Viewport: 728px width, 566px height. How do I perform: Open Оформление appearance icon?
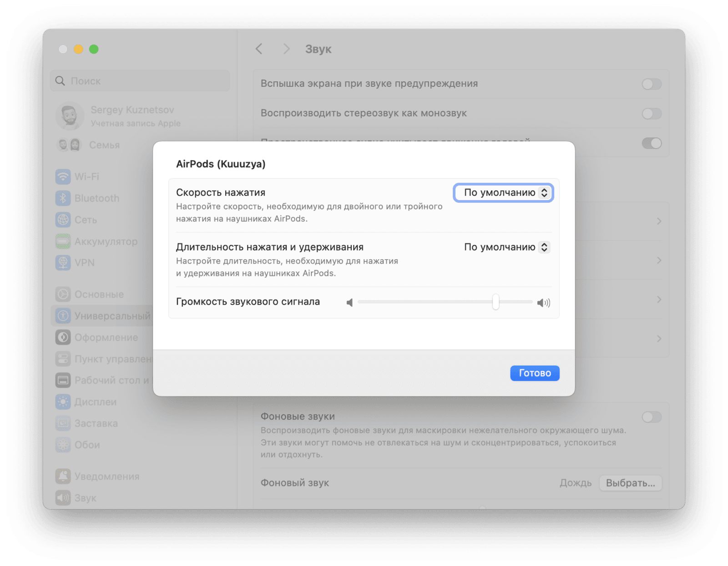pos(63,337)
